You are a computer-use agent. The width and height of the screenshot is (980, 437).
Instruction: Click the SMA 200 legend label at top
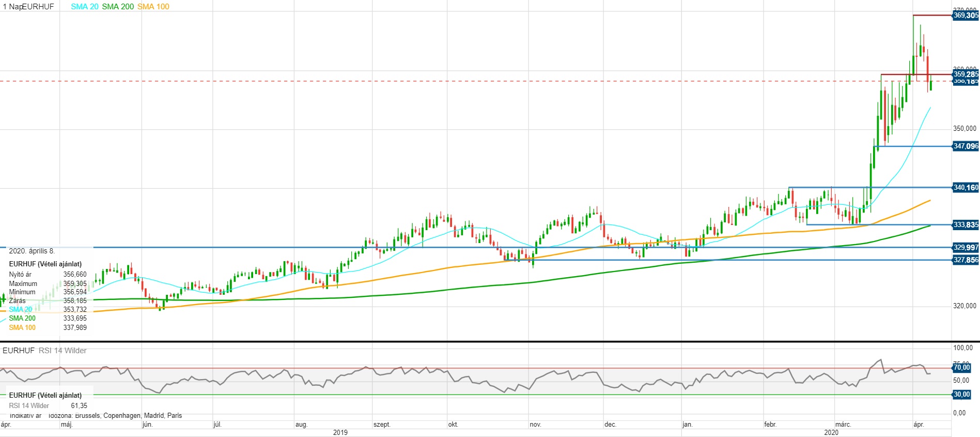pos(118,7)
